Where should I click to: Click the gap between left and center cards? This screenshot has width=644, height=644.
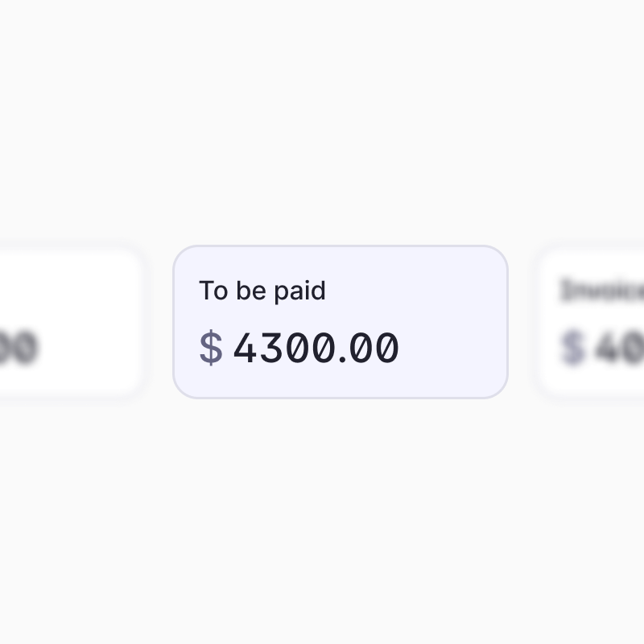(x=159, y=322)
